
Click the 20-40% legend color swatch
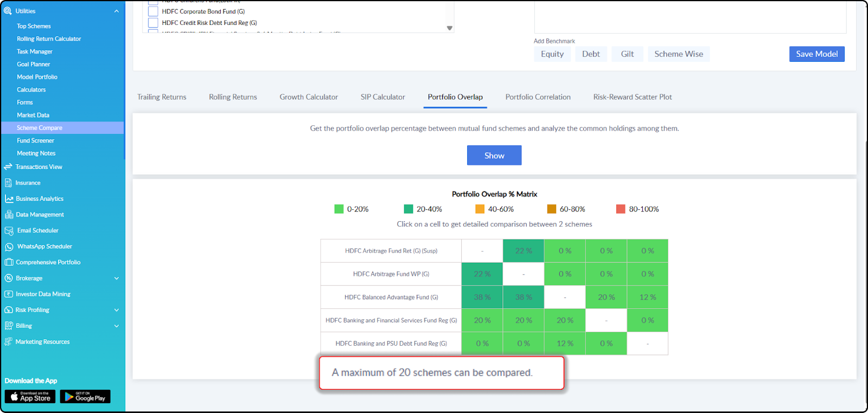tap(409, 209)
